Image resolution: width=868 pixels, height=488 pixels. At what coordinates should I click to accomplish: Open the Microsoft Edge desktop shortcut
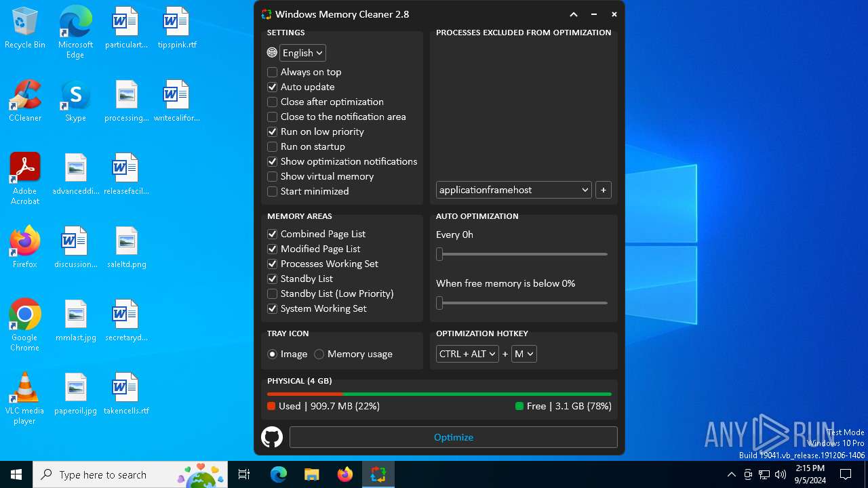pyautogui.click(x=75, y=33)
